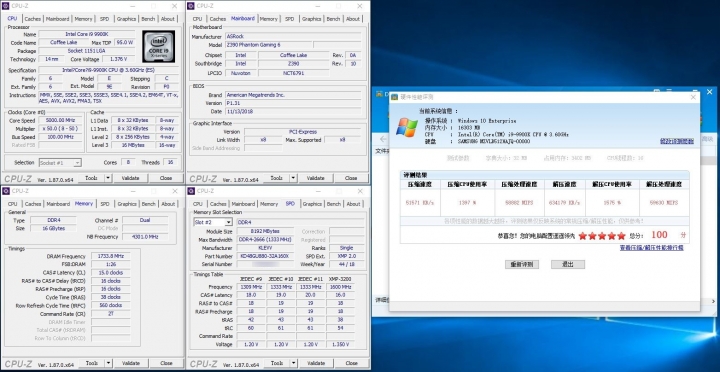
Task: Open the Bench tab in the CPU window
Action: (148, 19)
